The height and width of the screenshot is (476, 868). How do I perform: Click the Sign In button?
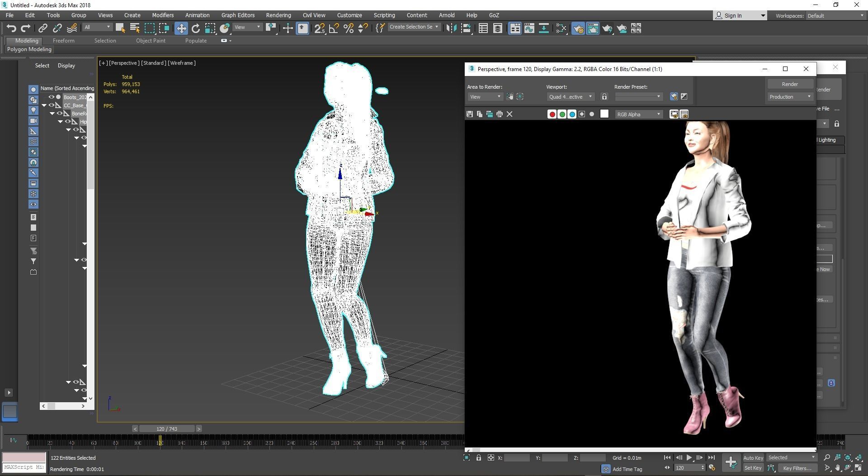click(x=740, y=15)
